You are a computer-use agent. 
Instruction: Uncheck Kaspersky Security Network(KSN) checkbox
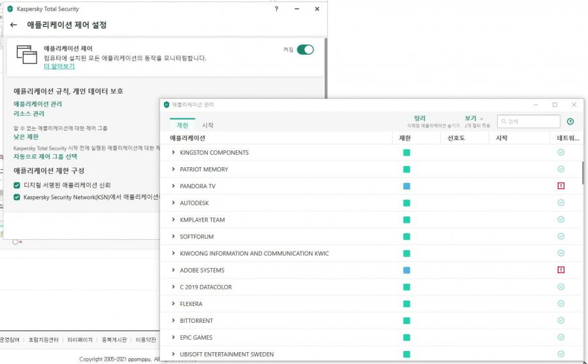coord(17,197)
